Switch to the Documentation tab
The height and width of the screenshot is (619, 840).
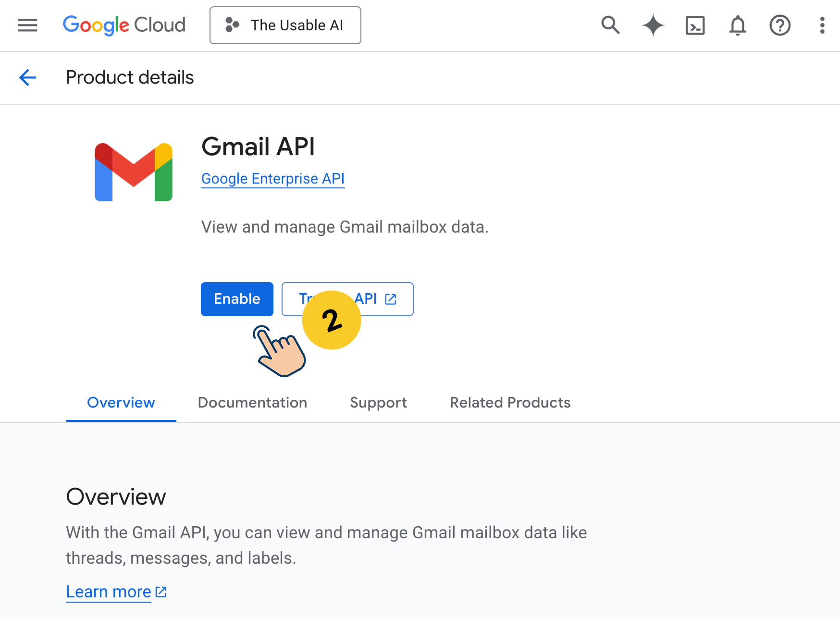tap(252, 403)
